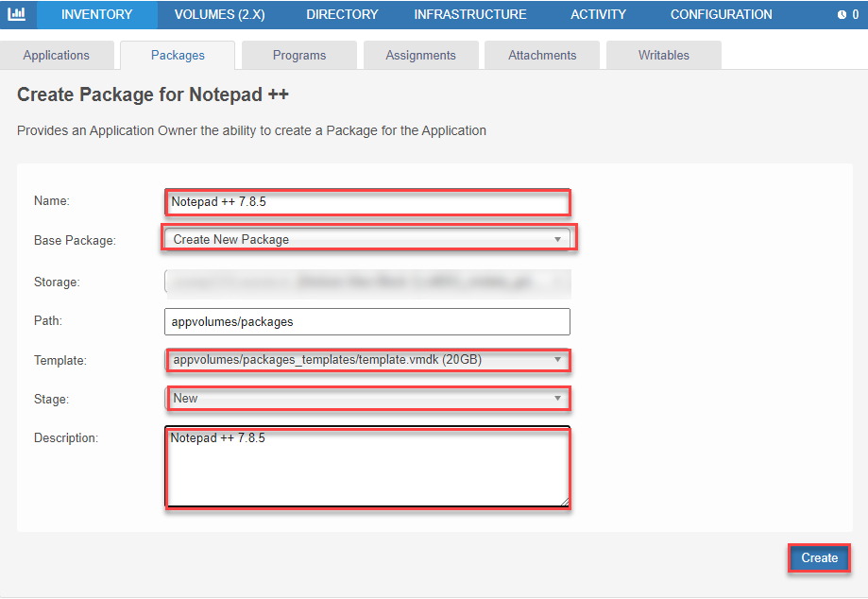This screenshot has width=868, height=599.
Task: Click the Create button
Action: pyautogui.click(x=818, y=557)
